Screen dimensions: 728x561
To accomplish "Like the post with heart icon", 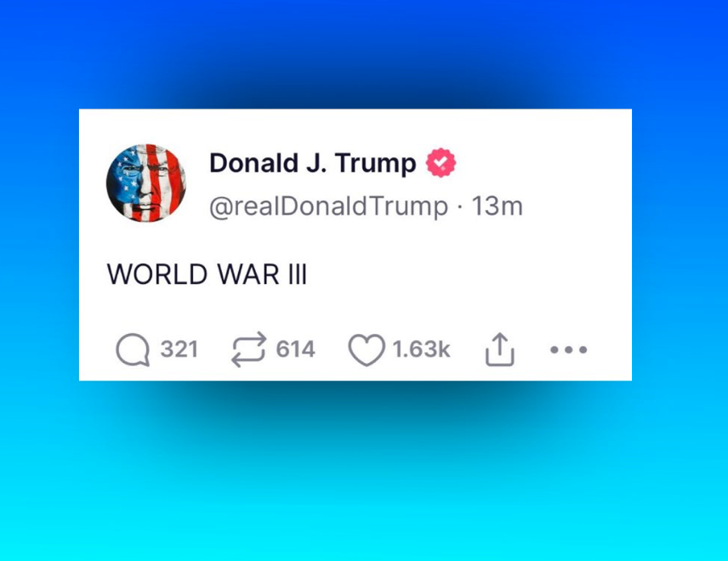I will click(x=367, y=350).
